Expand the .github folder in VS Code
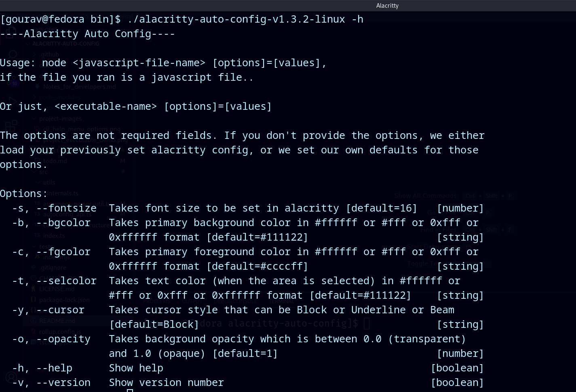This screenshot has width=576, height=392. 46,54
